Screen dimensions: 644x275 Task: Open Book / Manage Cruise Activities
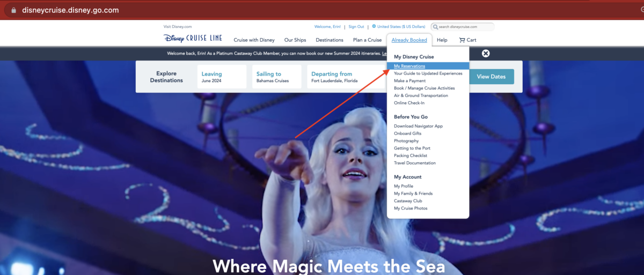(424, 88)
